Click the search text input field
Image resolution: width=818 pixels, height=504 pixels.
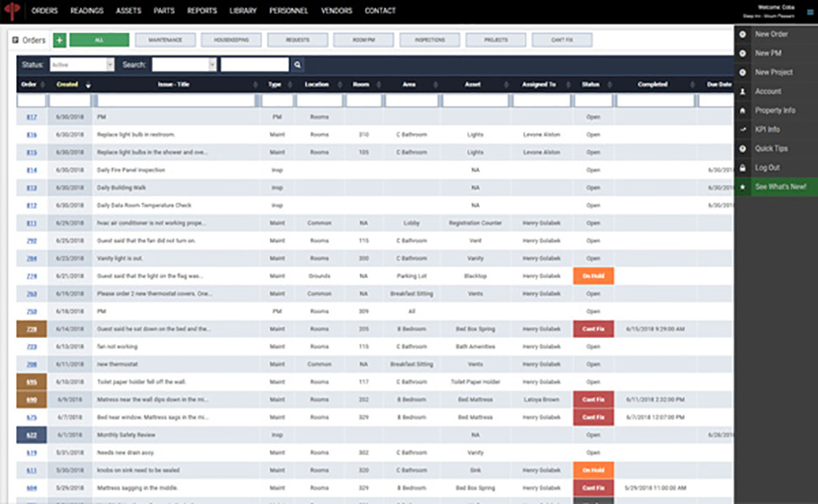(x=255, y=65)
